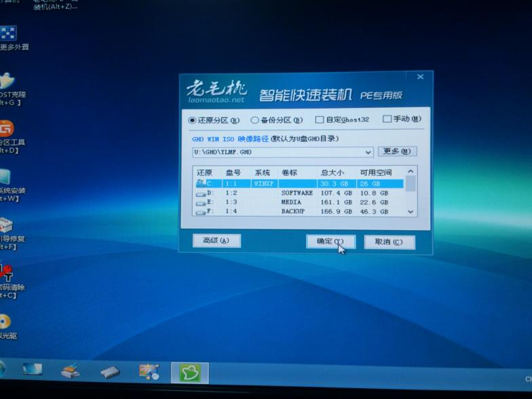Open the boot repair desktop icon
Image resolution: width=532 pixels, height=399 pixels.
pos(5,226)
